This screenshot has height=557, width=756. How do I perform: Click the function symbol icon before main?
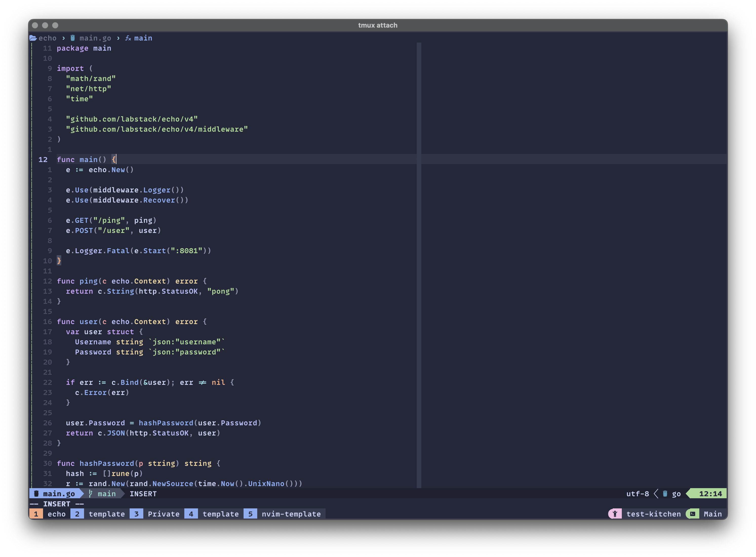pos(128,38)
